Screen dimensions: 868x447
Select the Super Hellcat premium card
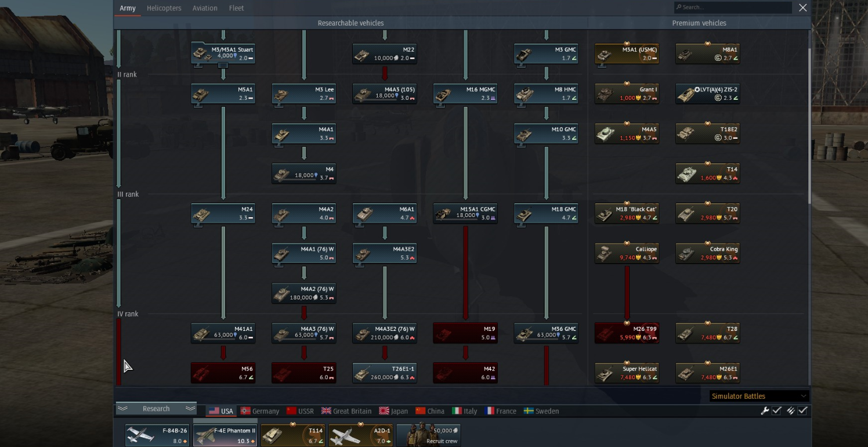point(627,373)
